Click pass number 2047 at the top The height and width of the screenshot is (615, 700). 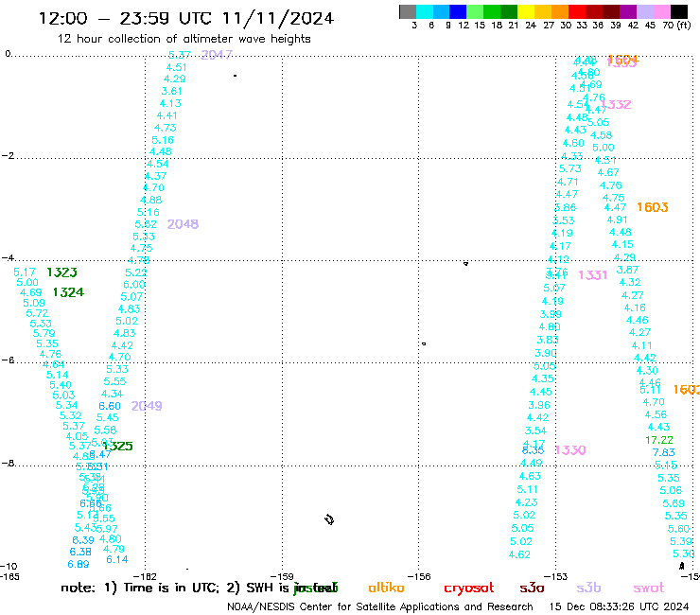pyautogui.click(x=217, y=55)
